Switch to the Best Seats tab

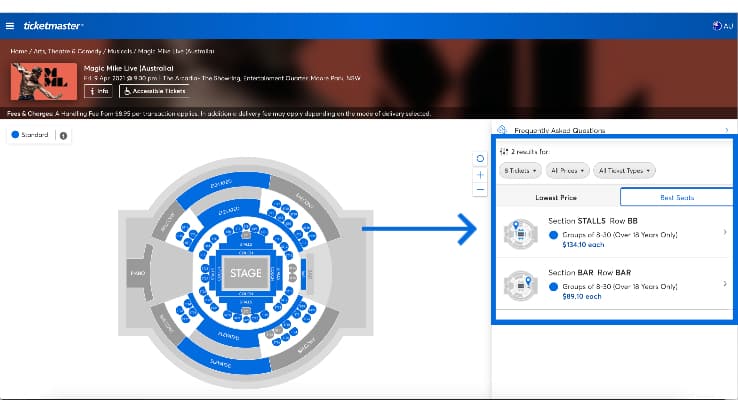674,198
